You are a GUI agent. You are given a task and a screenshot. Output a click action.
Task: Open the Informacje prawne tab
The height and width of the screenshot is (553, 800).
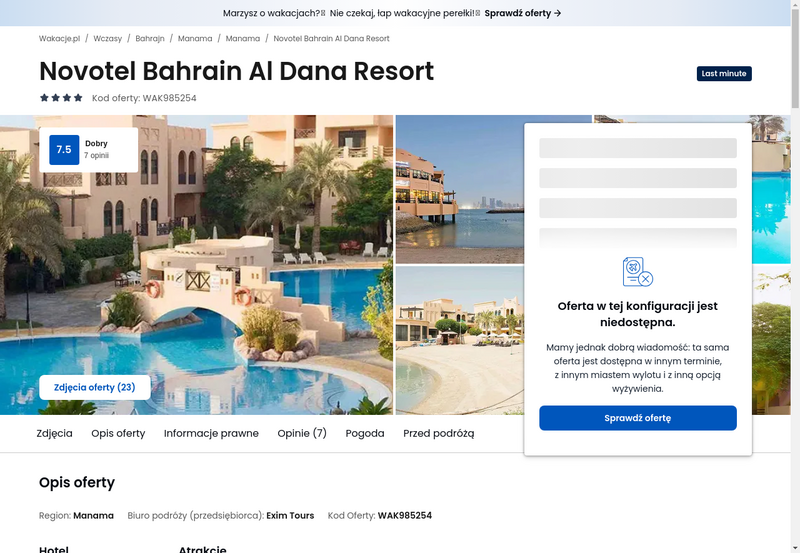point(211,433)
